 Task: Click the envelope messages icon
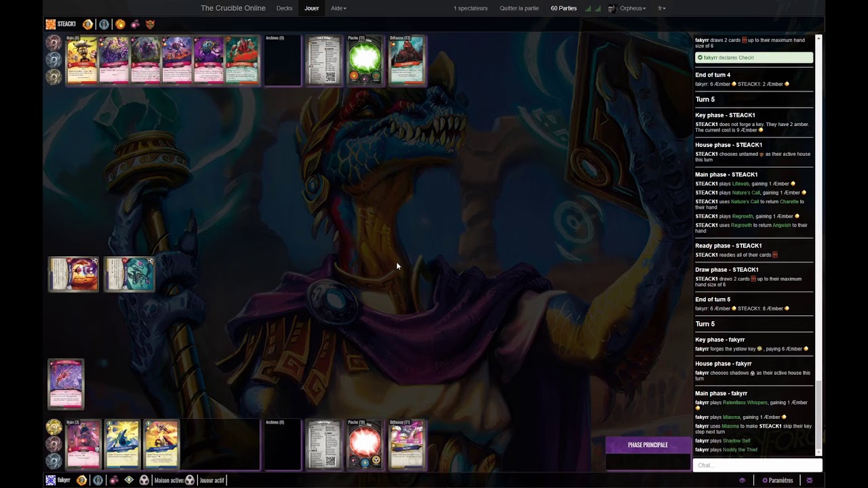click(810, 480)
